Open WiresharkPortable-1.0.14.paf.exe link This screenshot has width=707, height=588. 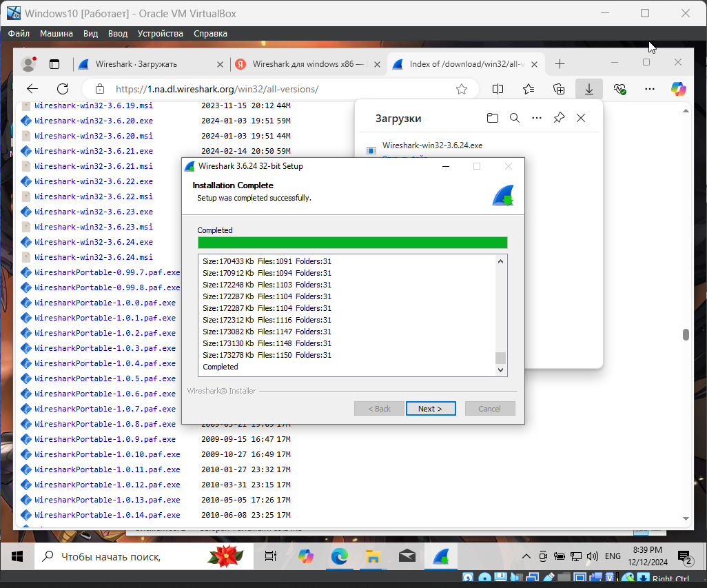click(107, 515)
